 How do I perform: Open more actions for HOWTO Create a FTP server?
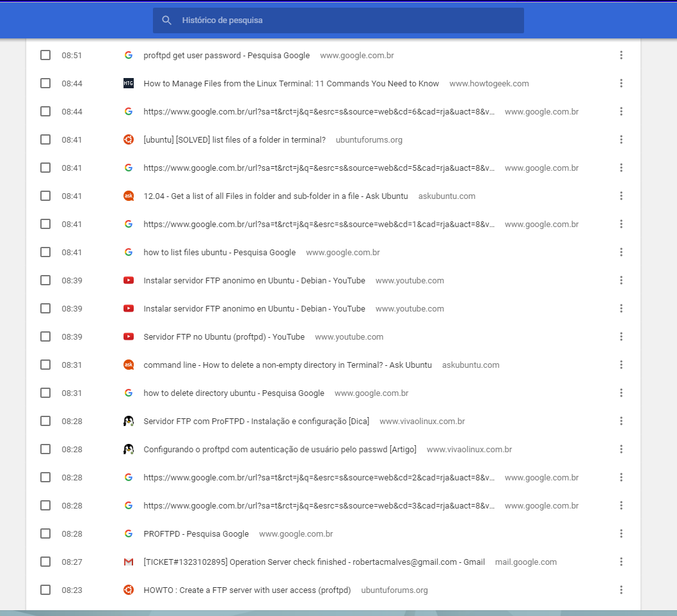point(621,590)
